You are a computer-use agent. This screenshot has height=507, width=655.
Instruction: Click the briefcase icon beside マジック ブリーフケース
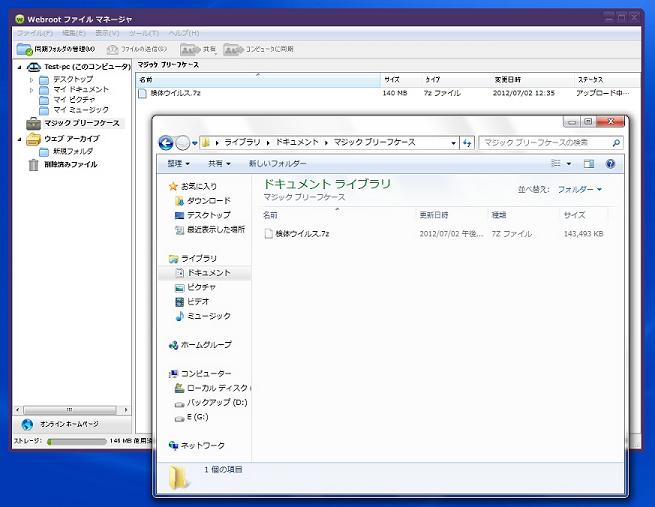pos(33,123)
